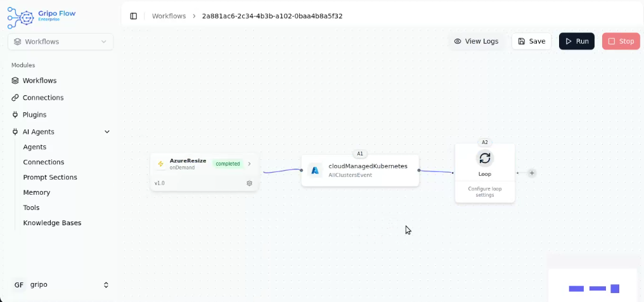Collapse the AI Agents section
The image size is (644, 302).
(x=107, y=132)
